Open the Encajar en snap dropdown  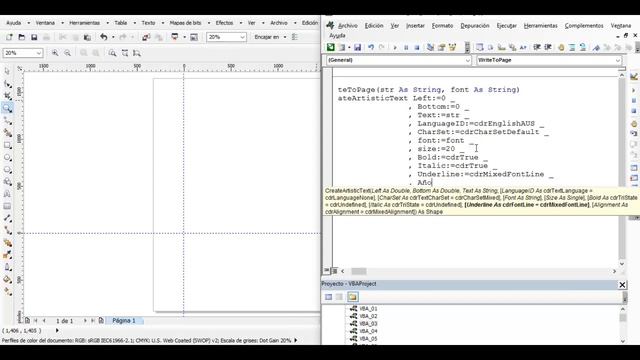(284, 37)
